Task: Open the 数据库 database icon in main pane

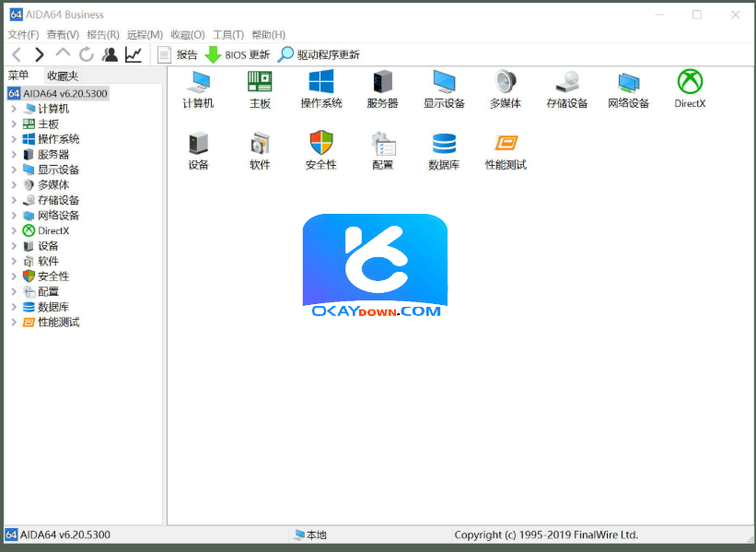Action: pyautogui.click(x=444, y=151)
